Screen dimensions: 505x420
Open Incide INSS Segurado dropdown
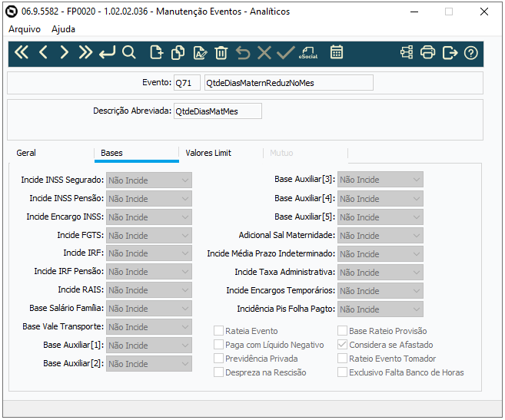coord(149,180)
